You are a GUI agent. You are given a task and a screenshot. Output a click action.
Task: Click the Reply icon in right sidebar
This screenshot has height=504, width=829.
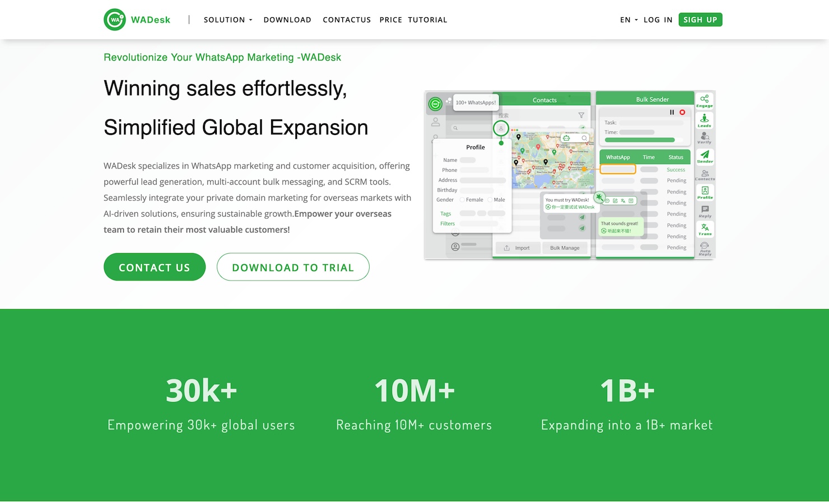tap(705, 211)
